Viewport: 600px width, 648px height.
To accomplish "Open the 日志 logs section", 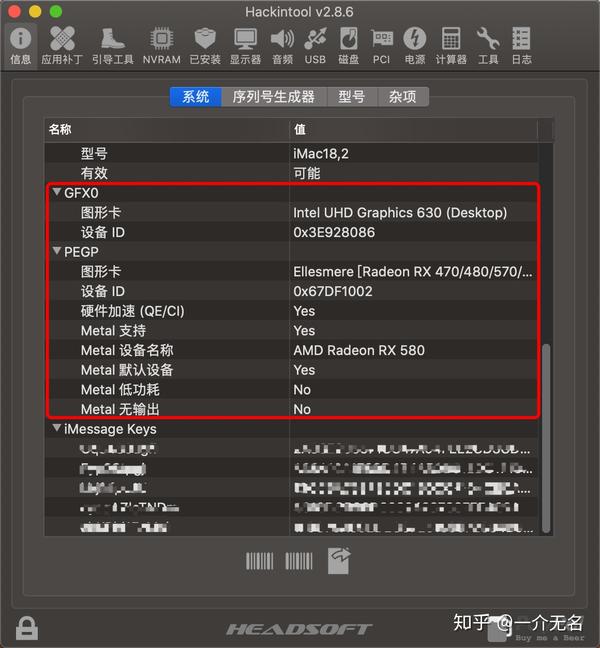I will click(521, 45).
